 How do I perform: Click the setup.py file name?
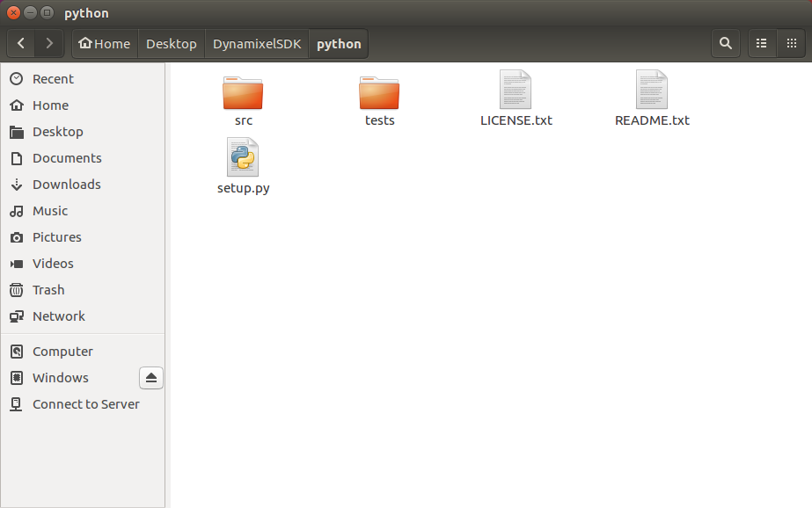[x=244, y=188]
